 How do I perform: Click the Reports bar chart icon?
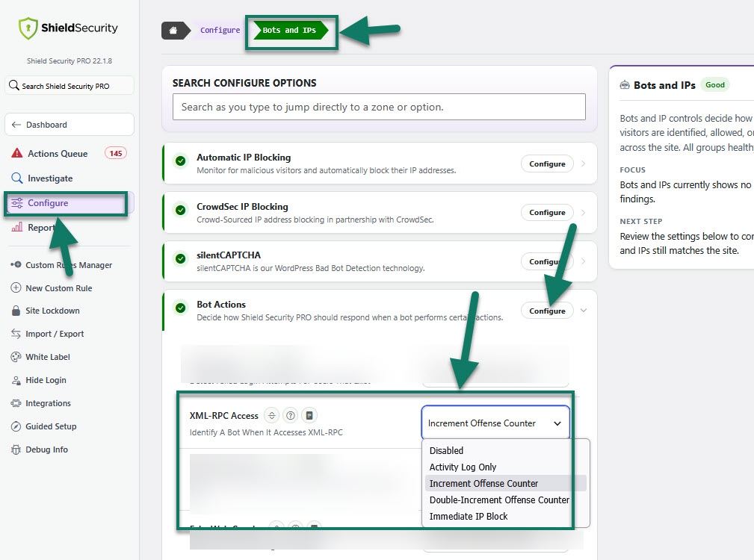tap(17, 227)
